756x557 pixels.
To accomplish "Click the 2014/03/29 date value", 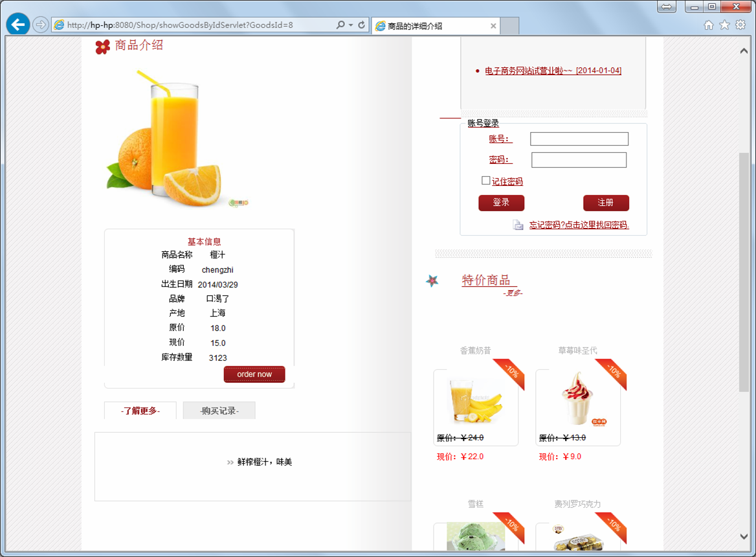I will click(x=217, y=285).
